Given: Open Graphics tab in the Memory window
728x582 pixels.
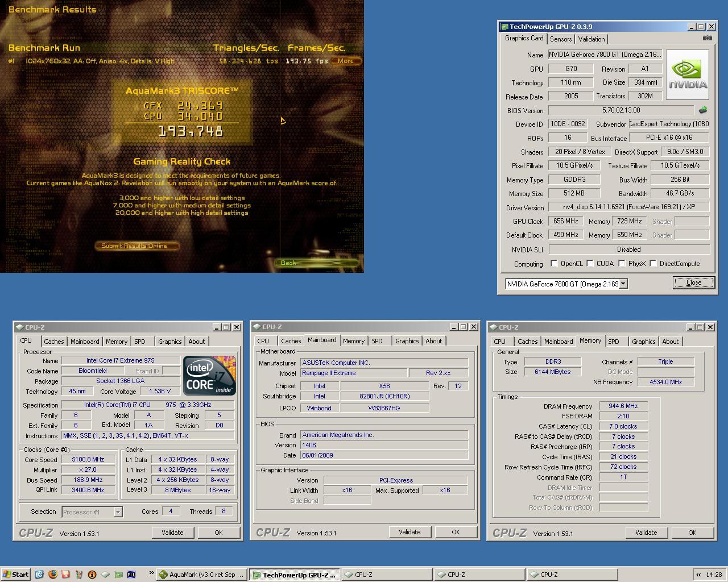Looking at the screenshot, I should coord(644,342).
